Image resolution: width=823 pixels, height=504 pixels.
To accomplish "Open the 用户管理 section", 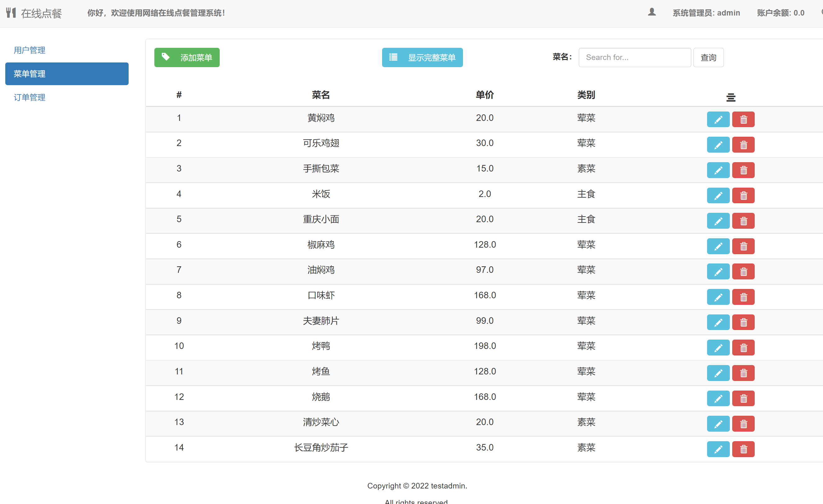I will [30, 50].
